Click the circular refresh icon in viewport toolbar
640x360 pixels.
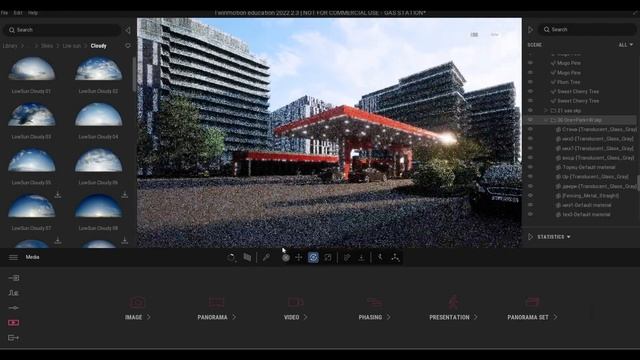pyautogui.click(x=231, y=258)
